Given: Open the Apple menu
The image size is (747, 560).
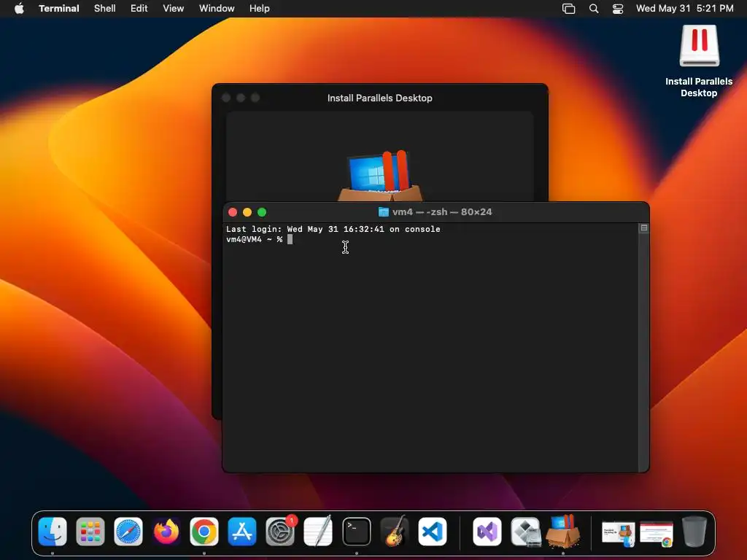Looking at the screenshot, I should [x=19, y=8].
